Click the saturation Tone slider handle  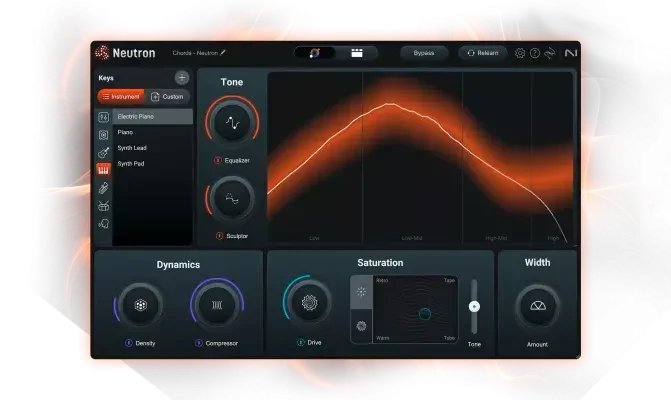(x=474, y=307)
